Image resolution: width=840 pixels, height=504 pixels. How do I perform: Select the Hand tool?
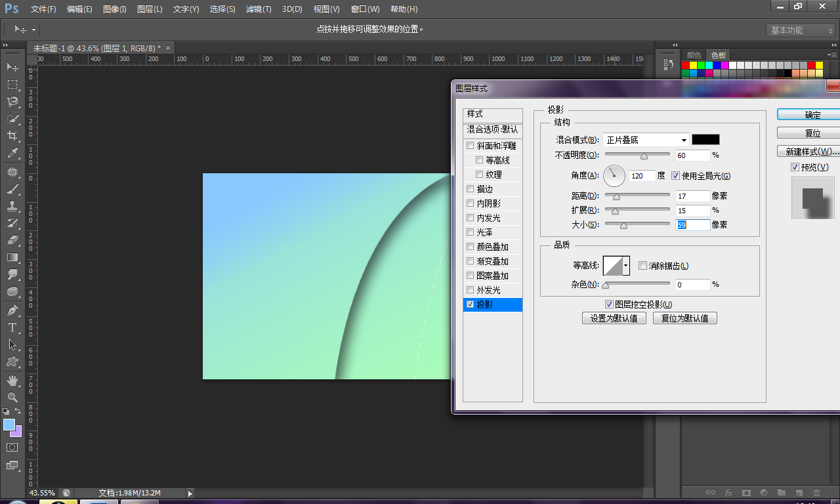(x=12, y=381)
